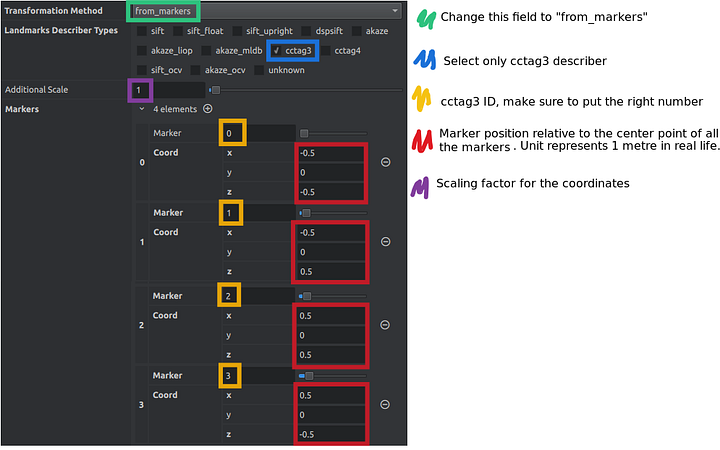
Task: Click the z coordinate field of marker 1
Action: click(331, 272)
